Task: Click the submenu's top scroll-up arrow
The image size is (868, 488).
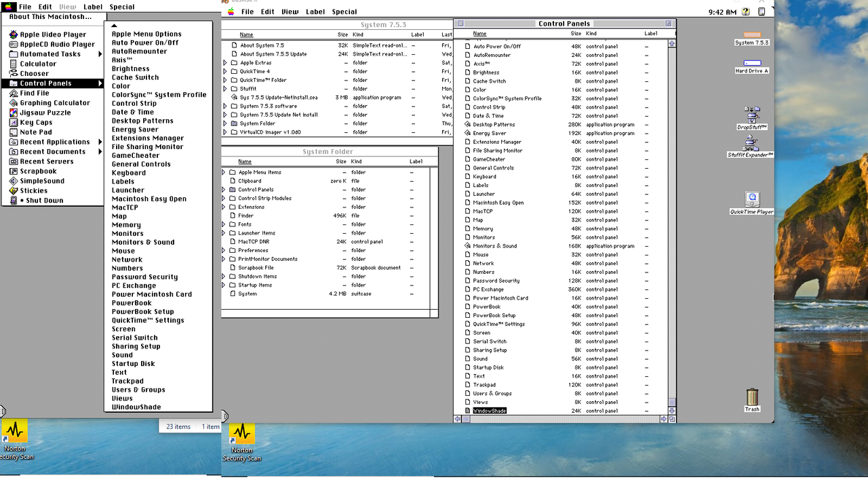Action: (x=115, y=25)
